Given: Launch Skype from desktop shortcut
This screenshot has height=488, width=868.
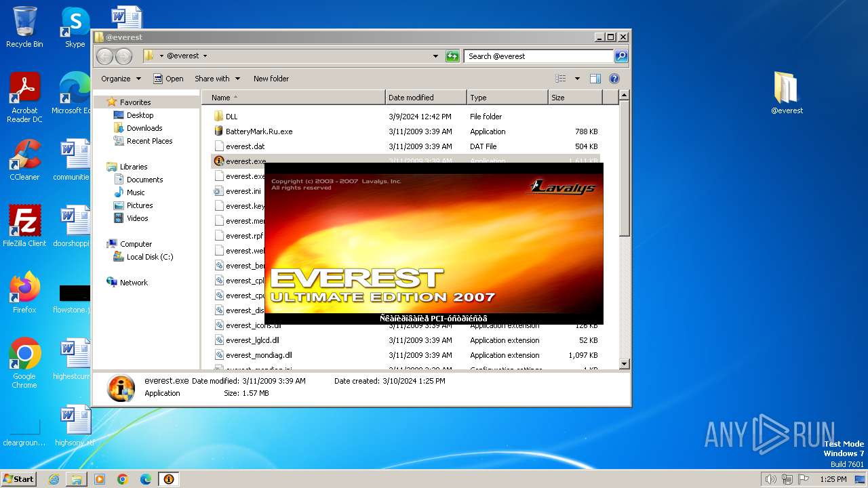Looking at the screenshot, I should coord(75,27).
